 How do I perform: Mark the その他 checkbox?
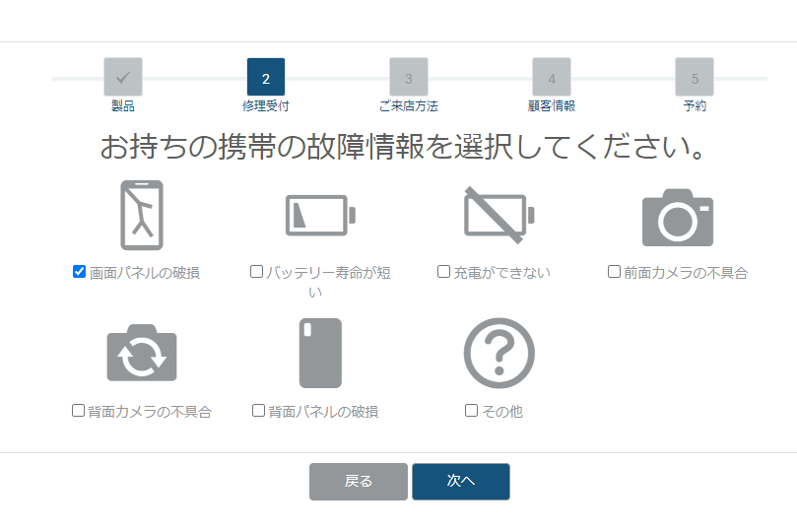tap(472, 411)
